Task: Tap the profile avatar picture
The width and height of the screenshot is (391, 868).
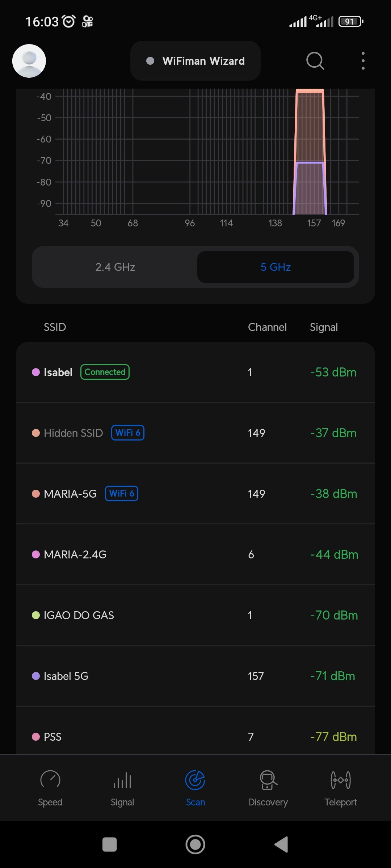Action: 29,61
